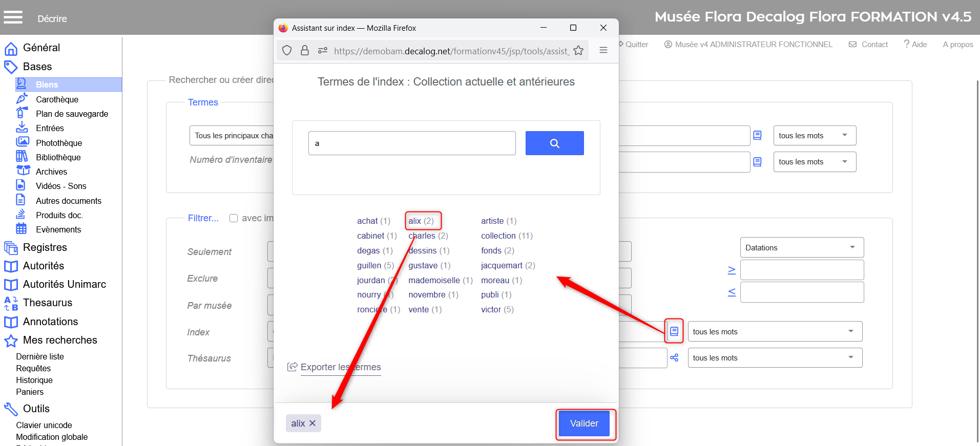Click Exporter les termes link
This screenshot has width=980, height=446.
[341, 367]
